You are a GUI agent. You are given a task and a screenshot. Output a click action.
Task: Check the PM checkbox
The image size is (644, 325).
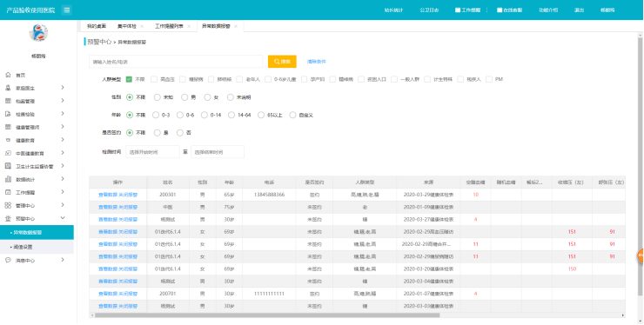(x=489, y=79)
